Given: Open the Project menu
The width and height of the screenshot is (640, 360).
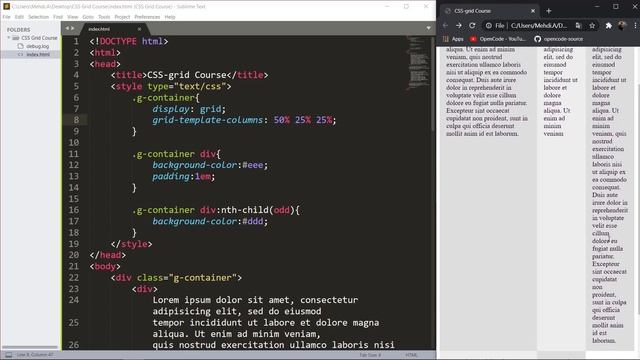Looking at the screenshot, I should (122, 17).
